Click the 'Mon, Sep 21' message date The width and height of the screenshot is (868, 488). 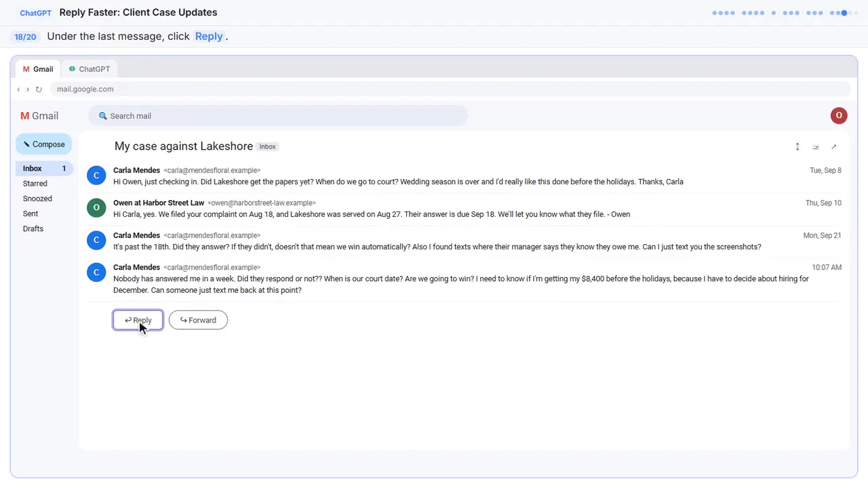pyautogui.click(x=823, y=235)
